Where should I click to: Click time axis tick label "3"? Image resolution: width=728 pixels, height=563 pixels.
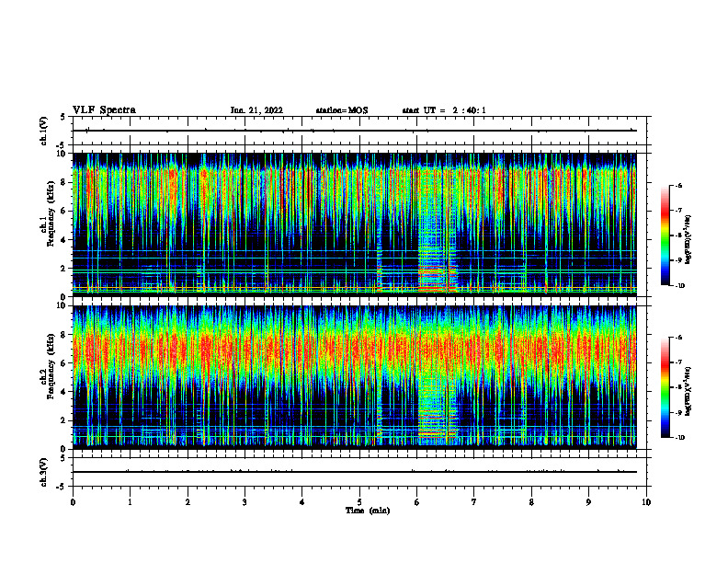pyautogui.click(x=245, y=502)
